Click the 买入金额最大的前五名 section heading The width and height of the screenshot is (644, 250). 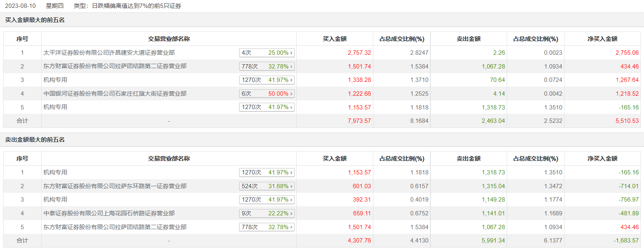(35, 20)
